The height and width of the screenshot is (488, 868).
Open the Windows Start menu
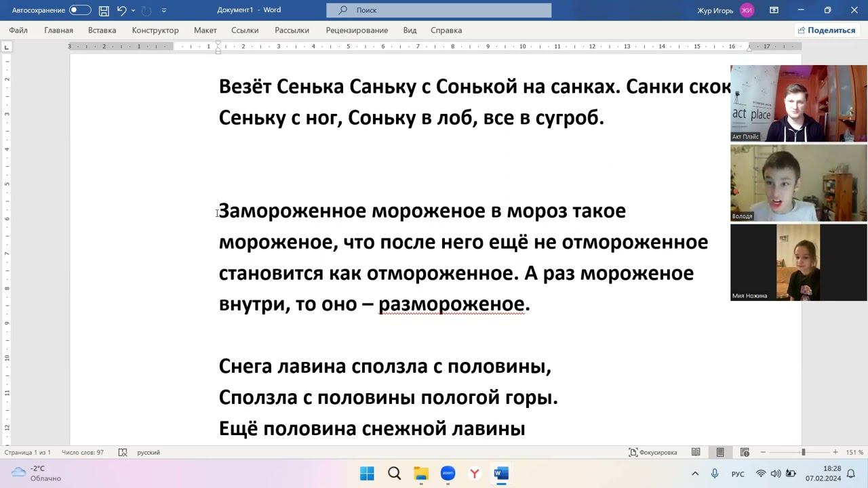click(367, 473)
